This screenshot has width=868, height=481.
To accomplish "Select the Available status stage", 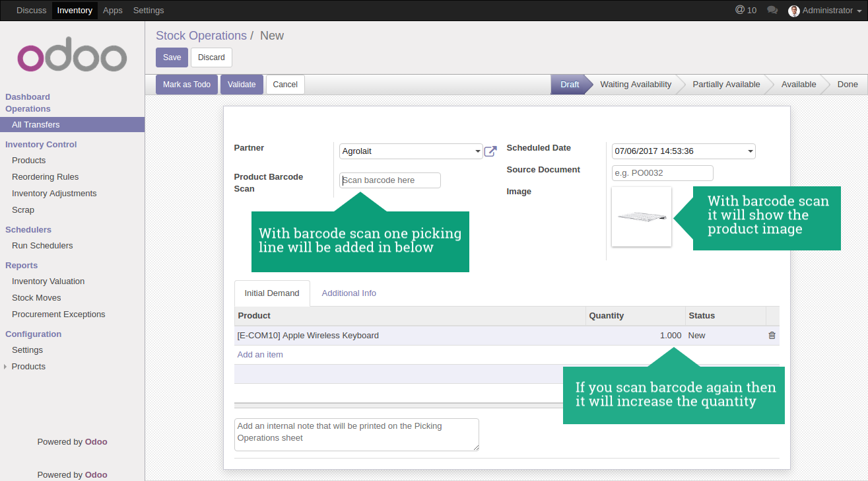I will pyautogui.click(x=799, y=85).
